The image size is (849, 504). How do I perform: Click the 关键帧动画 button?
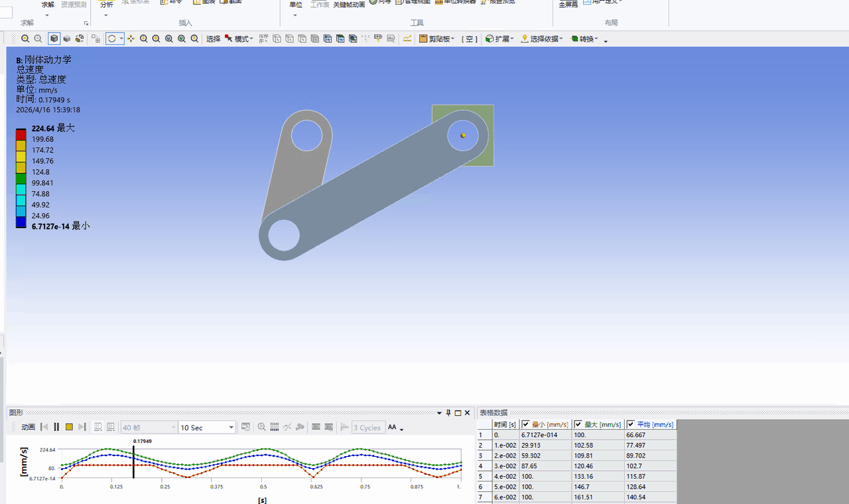pos(348,4)
